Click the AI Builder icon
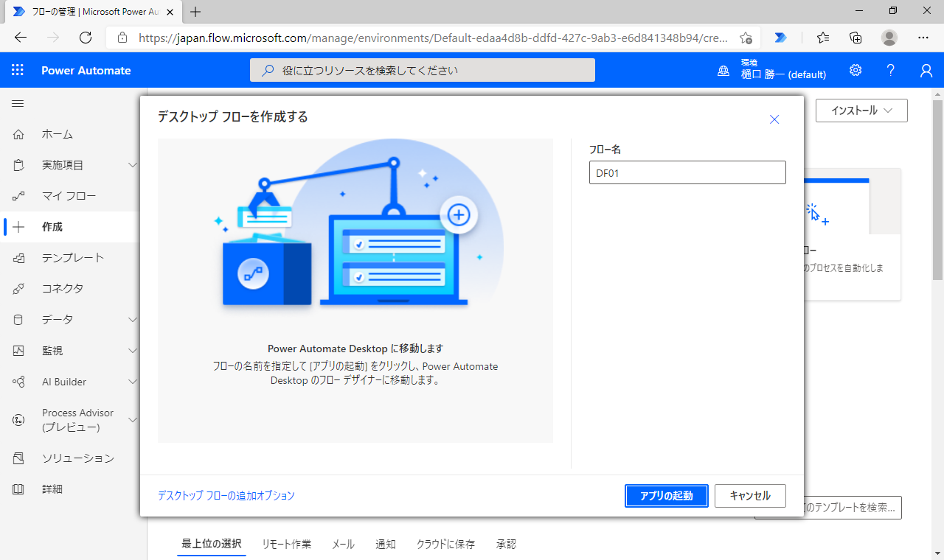 [18, 382]
